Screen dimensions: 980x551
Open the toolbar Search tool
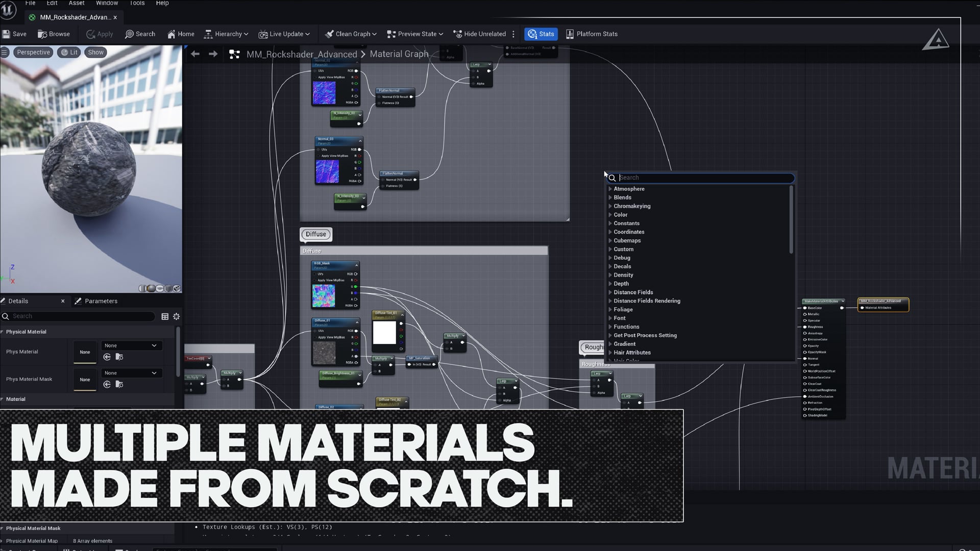click(140, 34)
